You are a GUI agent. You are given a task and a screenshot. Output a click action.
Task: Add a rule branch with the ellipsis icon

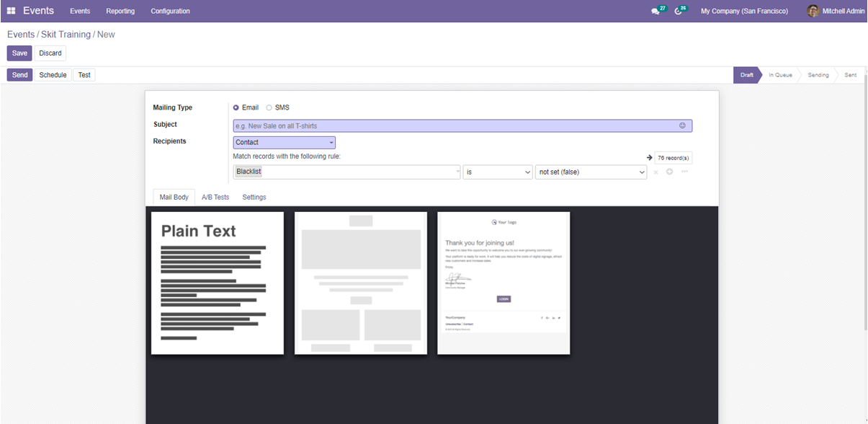pyautogui.click(x=684, y=172)
